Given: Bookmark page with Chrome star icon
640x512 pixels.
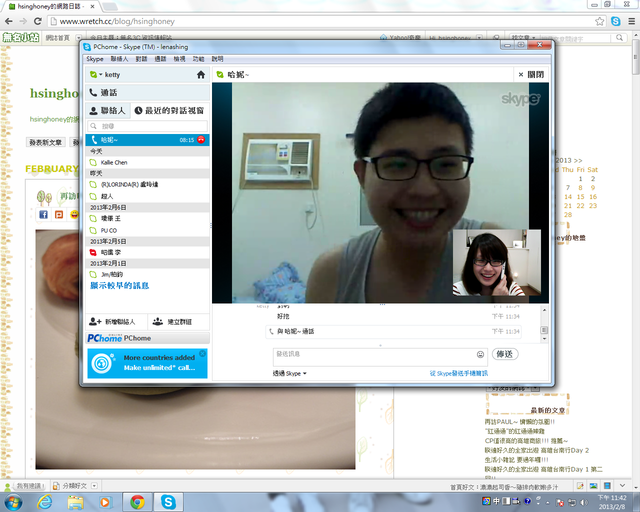Looking at the screenshot, I should coord(599,21).
